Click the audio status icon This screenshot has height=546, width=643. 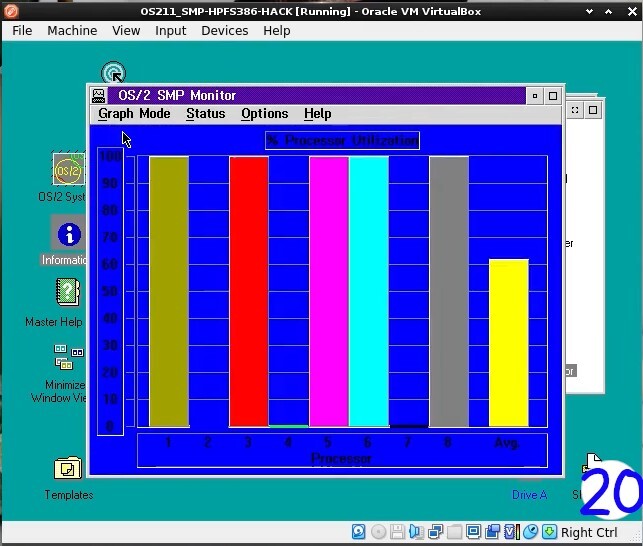(x=416, y=532)
